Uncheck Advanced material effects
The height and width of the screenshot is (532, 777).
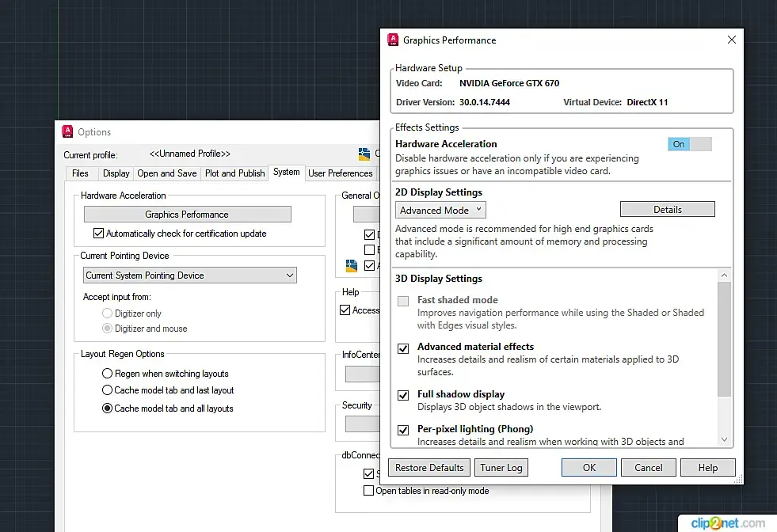403,348
